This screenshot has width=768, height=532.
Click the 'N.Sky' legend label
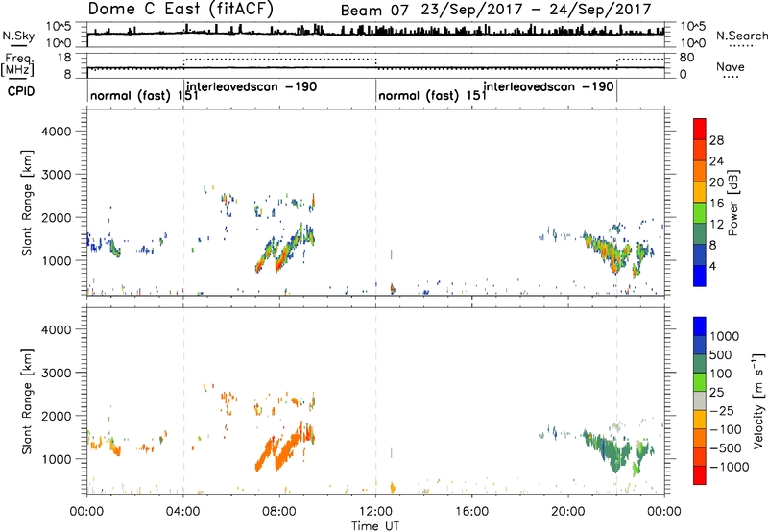[18, 36]
